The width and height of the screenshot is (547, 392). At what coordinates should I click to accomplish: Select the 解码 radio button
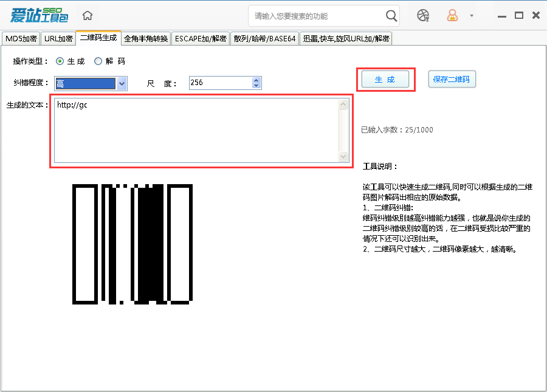click(x=98, y=61)
